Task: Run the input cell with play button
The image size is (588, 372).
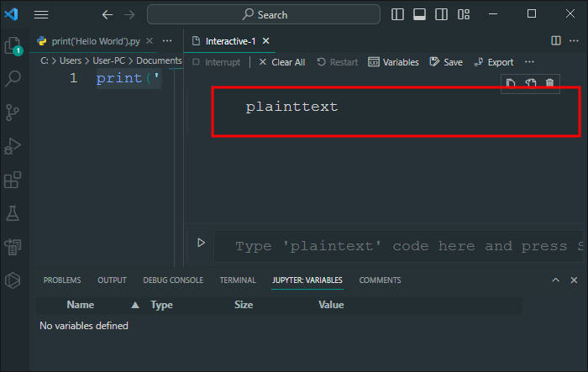Action: click(x=201, y=243)
